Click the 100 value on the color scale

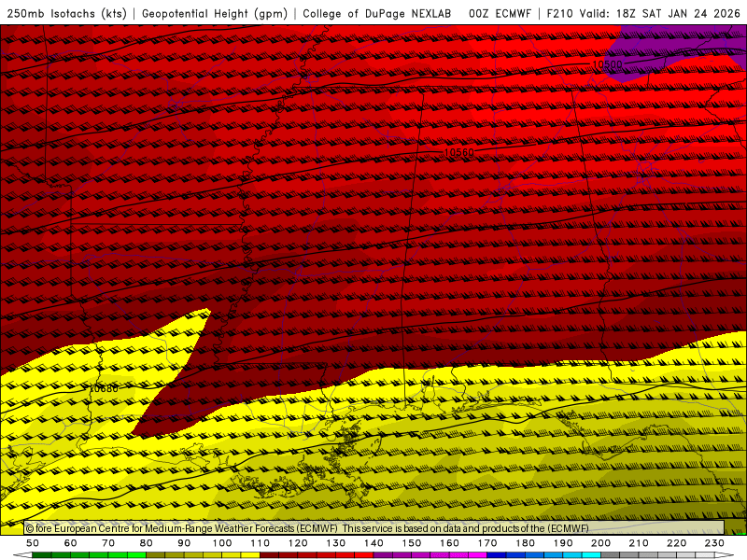(x=222, y=543)
